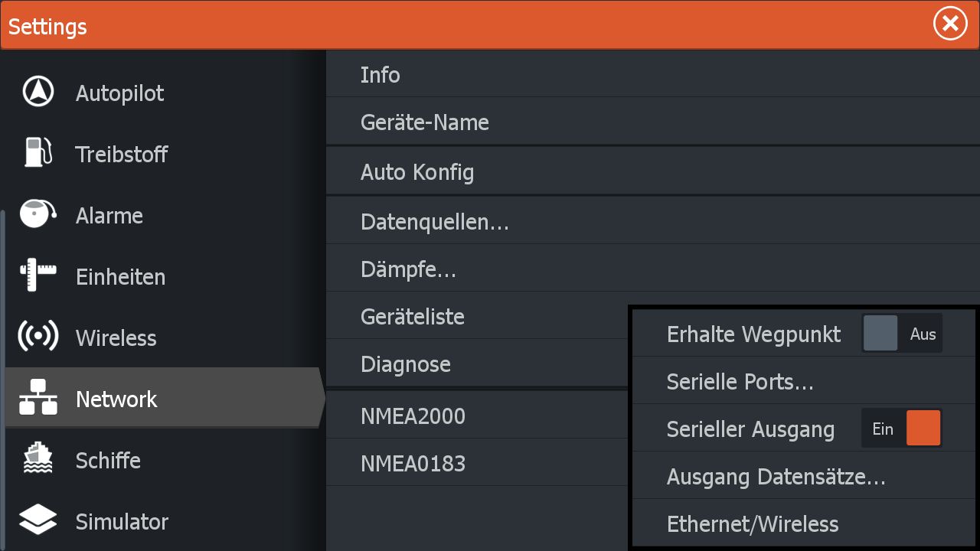Screen dimensions: 980x551
Task: Turn off the Serieller Ausgang switch
Action: [x=902, y=429]
